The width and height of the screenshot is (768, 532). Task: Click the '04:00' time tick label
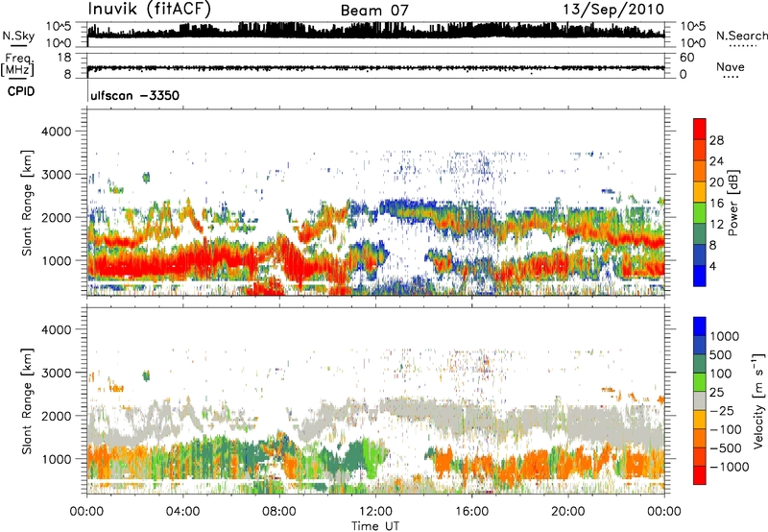click(x=182, y=512)
